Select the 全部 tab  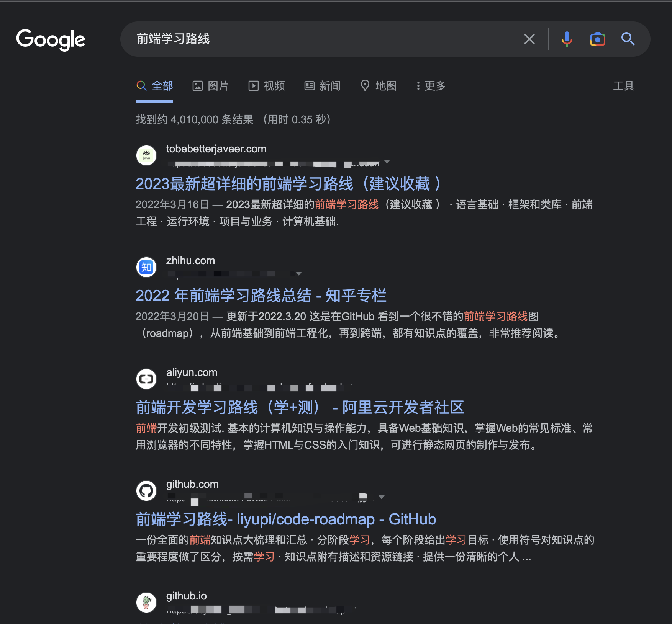(x=154, y=86)
